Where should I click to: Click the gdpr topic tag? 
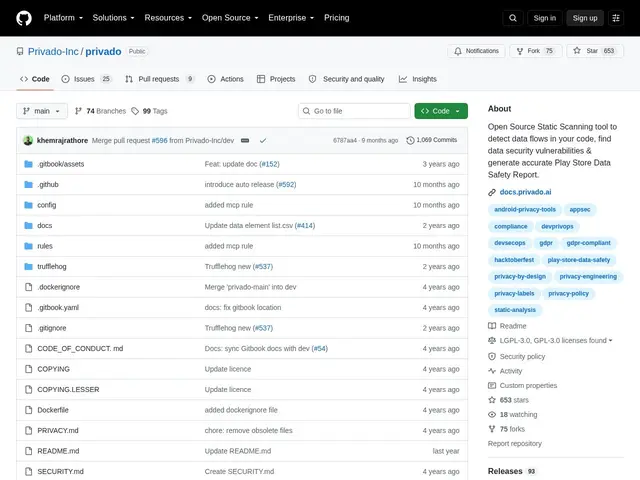click(x=546, y=243)
